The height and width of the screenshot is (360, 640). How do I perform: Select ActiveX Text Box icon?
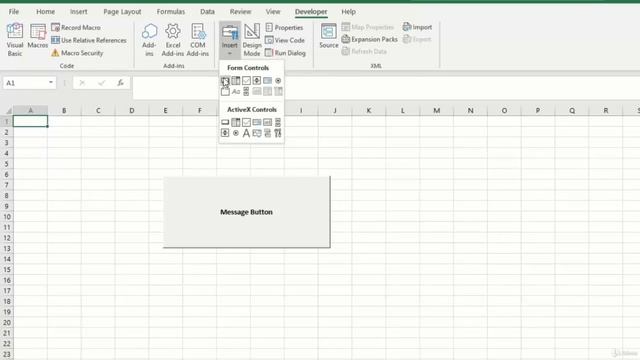click(x=267, y=122)
